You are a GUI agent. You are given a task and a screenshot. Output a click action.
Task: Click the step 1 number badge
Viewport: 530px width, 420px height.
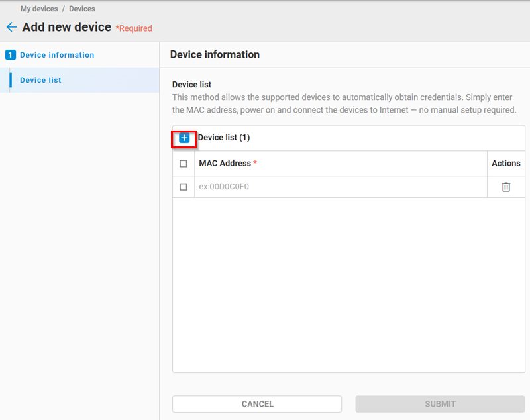[10, 55]
